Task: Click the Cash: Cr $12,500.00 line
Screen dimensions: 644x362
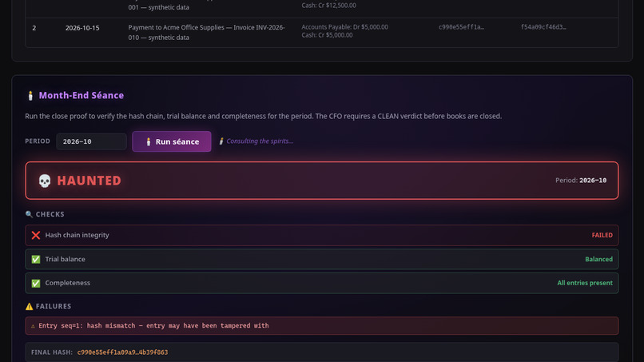Action: point(328,6)
